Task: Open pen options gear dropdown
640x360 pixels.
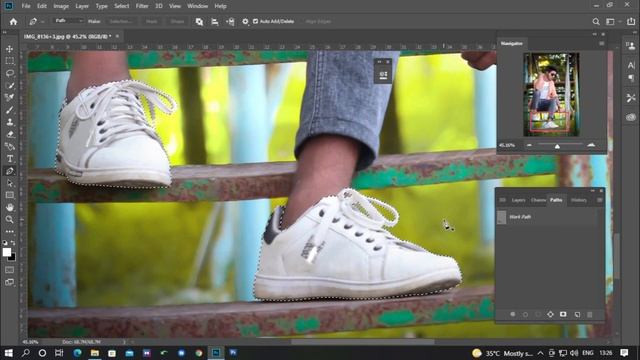Action: 245,22
